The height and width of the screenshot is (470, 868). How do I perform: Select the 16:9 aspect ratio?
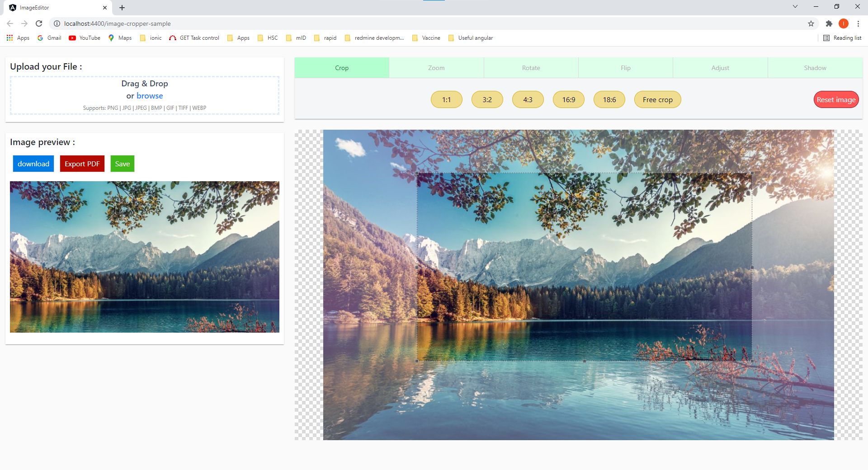click(x=568, y=100)
